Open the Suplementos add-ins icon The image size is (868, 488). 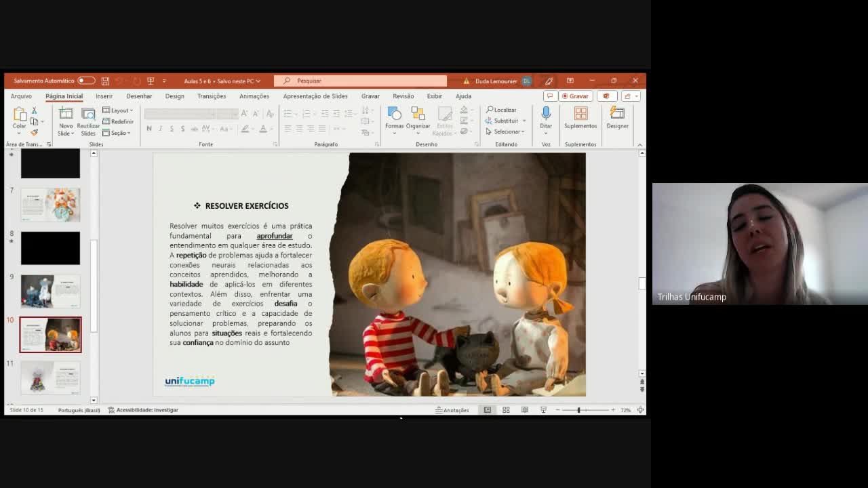click(x=580, y=114)
